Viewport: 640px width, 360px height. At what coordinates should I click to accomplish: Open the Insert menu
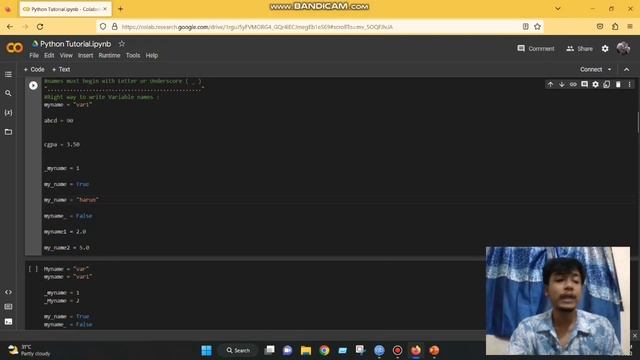85,56
